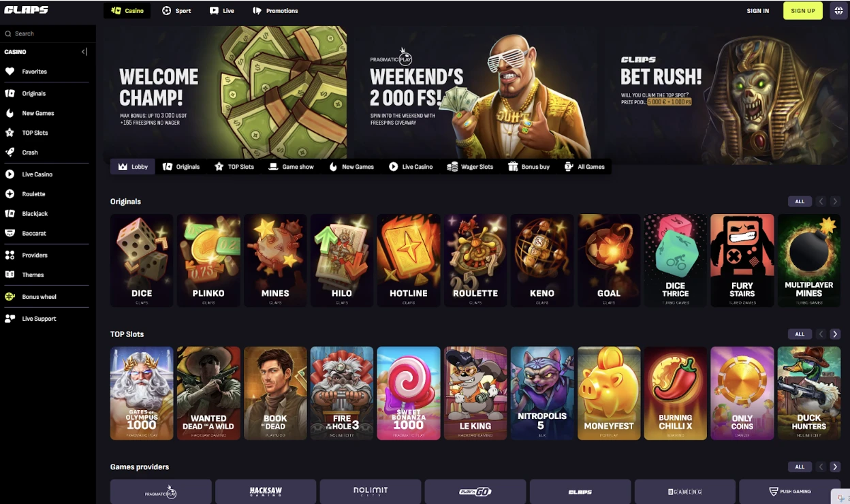This screenshot has width=850, height=504.
Task: Click the Live Support icon
Action: point(10,319)
